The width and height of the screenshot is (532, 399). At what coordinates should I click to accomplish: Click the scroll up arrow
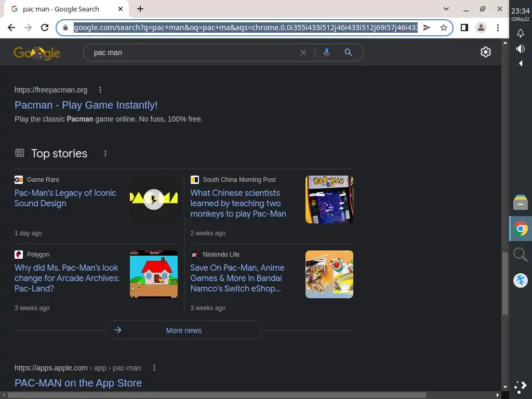[505, 43]
